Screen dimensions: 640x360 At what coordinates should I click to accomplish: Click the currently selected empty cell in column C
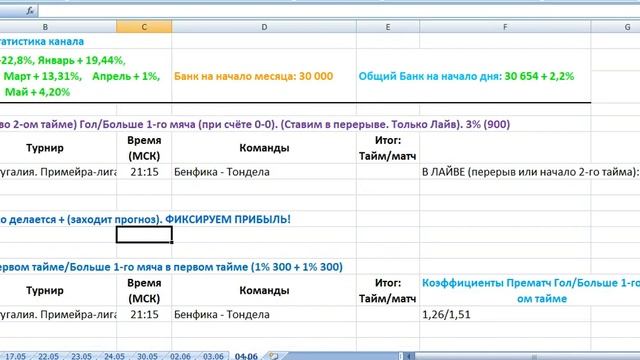144,235
